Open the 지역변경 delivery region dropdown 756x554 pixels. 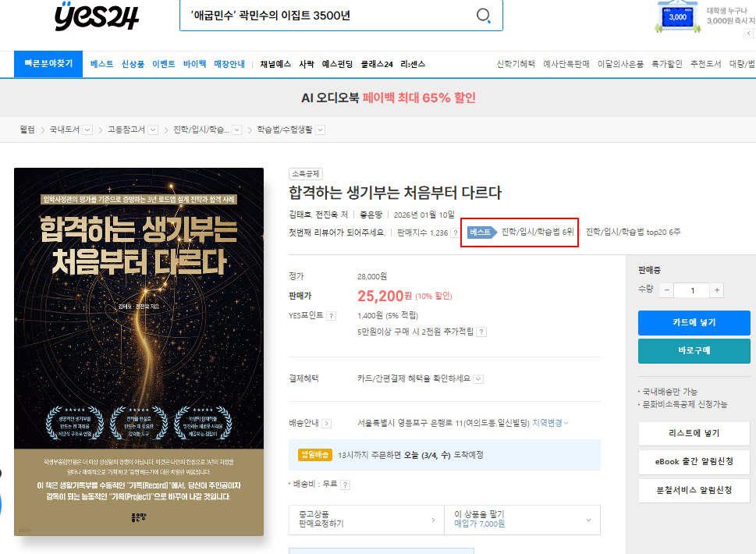pos(550,423)
